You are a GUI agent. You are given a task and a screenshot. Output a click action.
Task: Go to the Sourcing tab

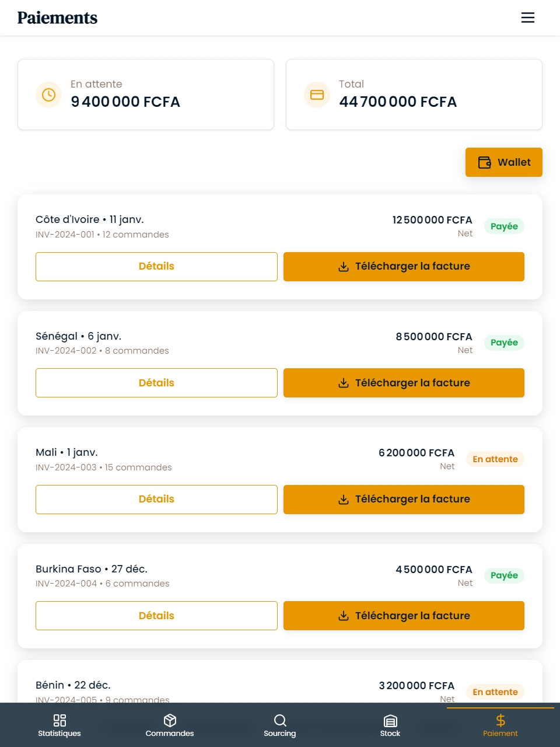[x=280, y=725]
